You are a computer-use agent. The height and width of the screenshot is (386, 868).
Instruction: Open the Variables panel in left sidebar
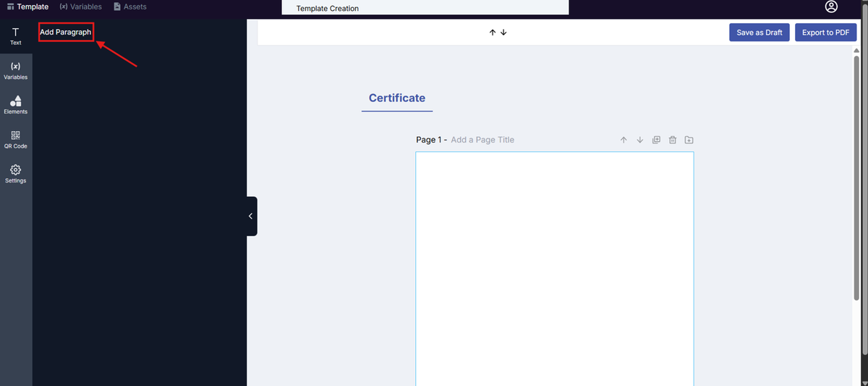[15, 70]
